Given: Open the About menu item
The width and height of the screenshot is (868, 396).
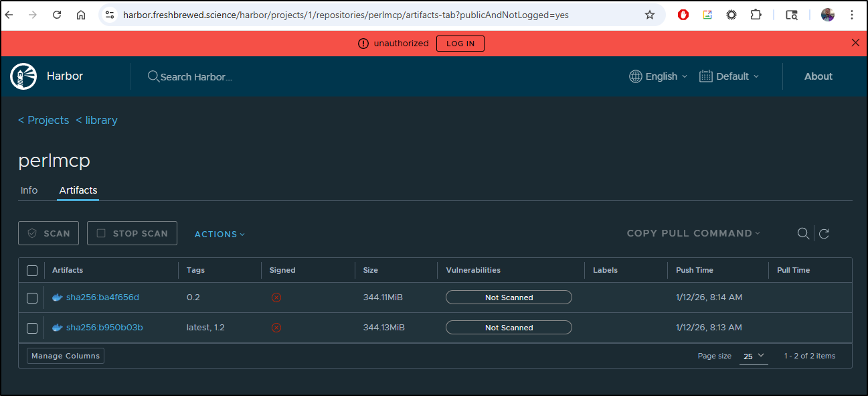Looking at the screenshot, I should point(818,76).
